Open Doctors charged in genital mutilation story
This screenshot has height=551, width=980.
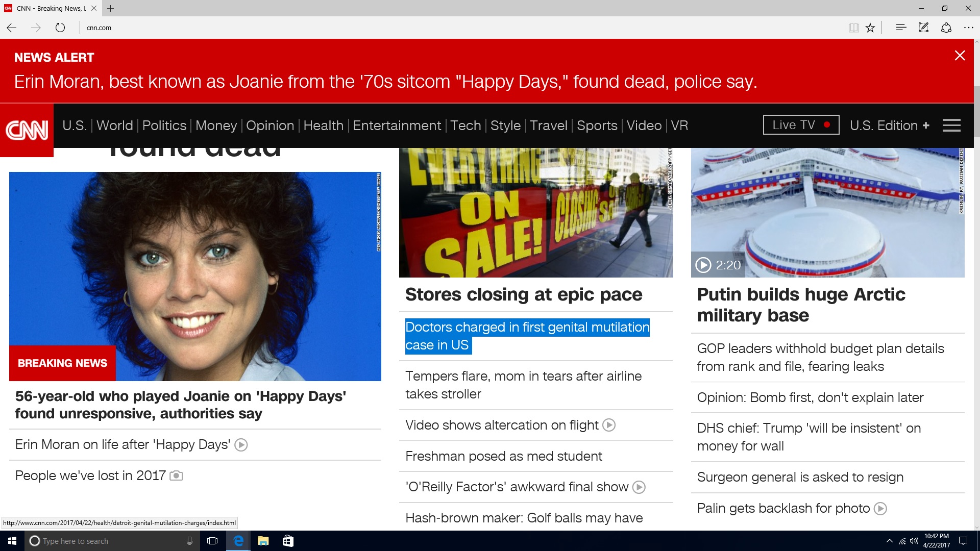pyautogui.click(x=527, y=336)
